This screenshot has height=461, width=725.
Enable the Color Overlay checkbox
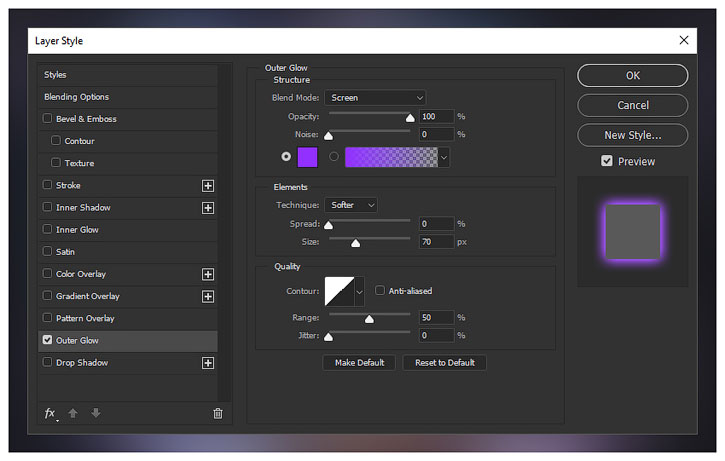point(47,273)
